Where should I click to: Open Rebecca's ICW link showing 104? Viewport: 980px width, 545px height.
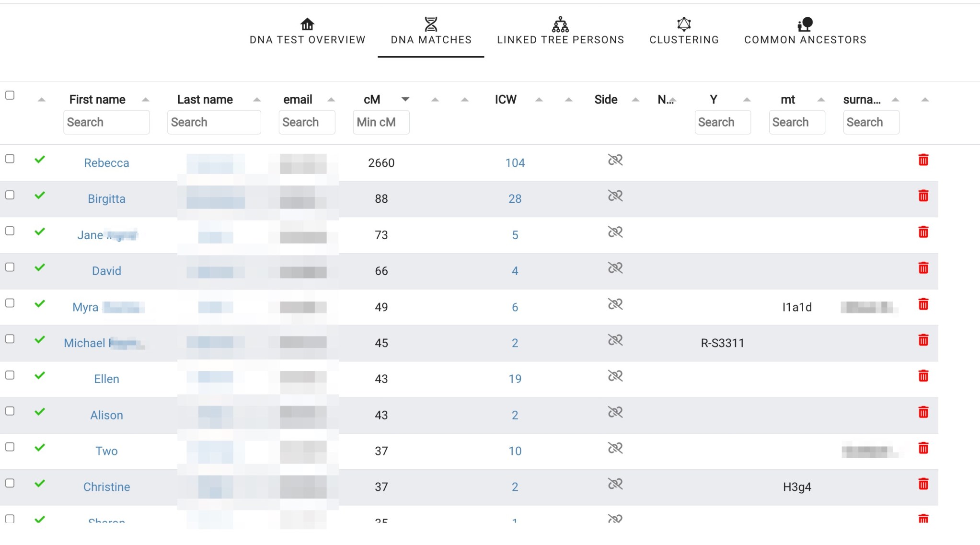click(x=514, y=163)
